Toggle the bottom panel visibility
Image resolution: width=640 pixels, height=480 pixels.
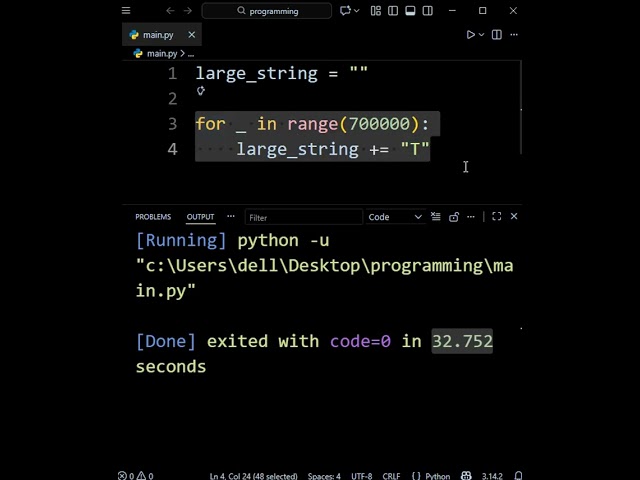pos(410,11)
